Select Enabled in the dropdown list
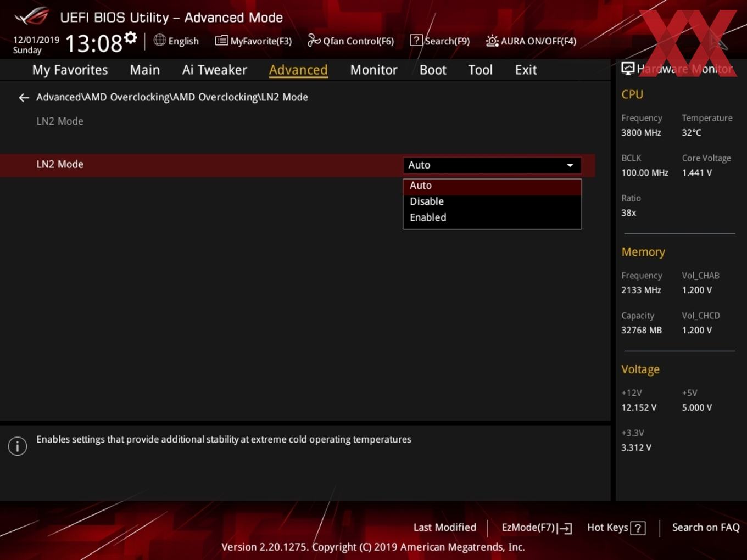Viewport: 747px width, 560px height. point(492,217)
